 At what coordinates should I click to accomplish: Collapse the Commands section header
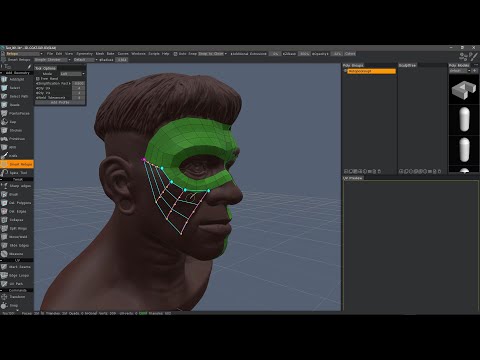17,290
